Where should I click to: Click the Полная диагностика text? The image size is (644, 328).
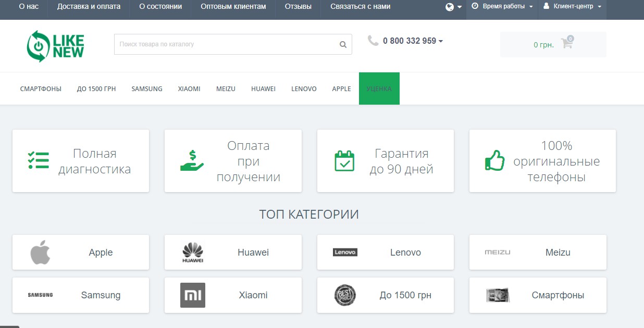pos(94,161)
